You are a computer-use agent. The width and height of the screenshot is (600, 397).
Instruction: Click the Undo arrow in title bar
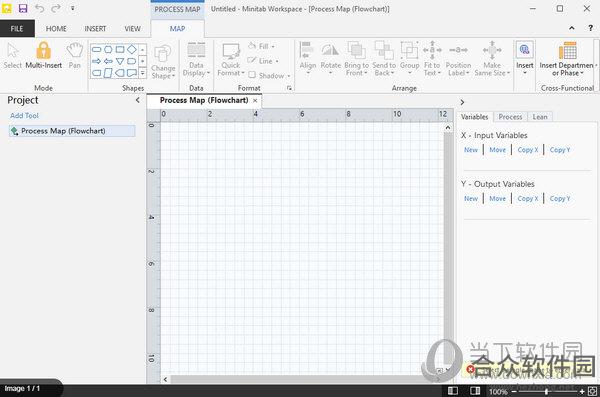click(39, 8)
